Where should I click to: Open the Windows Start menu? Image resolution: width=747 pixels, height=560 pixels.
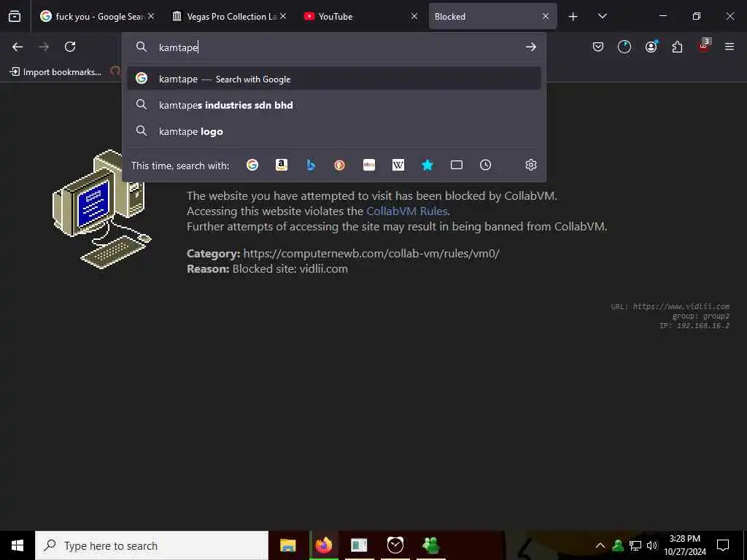point(18,545)
